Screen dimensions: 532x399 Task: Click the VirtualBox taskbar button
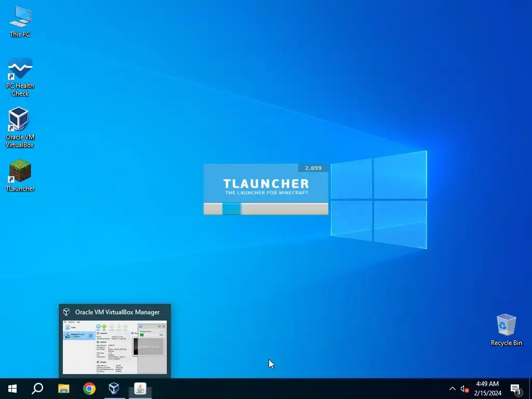pos(114,389)
